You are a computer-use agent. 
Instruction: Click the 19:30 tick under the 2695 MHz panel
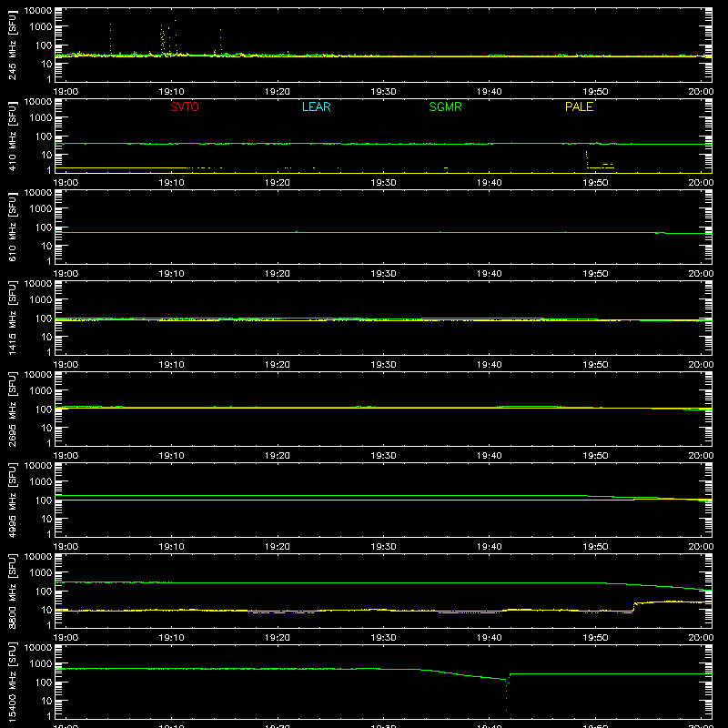(383, 456)
